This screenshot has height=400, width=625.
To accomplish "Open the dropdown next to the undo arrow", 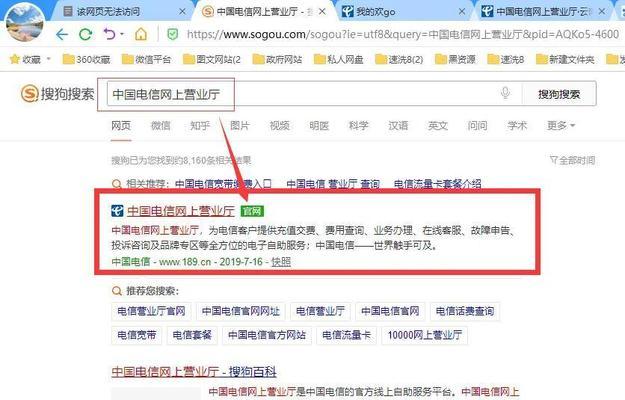I will [122, 34].
